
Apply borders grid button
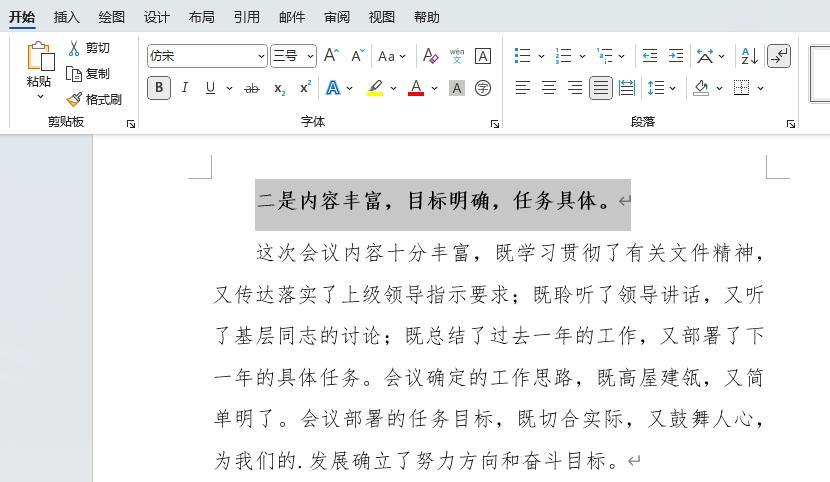742,88
